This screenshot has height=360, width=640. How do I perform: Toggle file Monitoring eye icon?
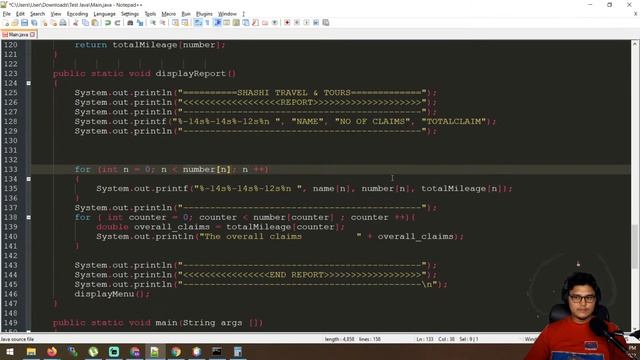(275, 22)
